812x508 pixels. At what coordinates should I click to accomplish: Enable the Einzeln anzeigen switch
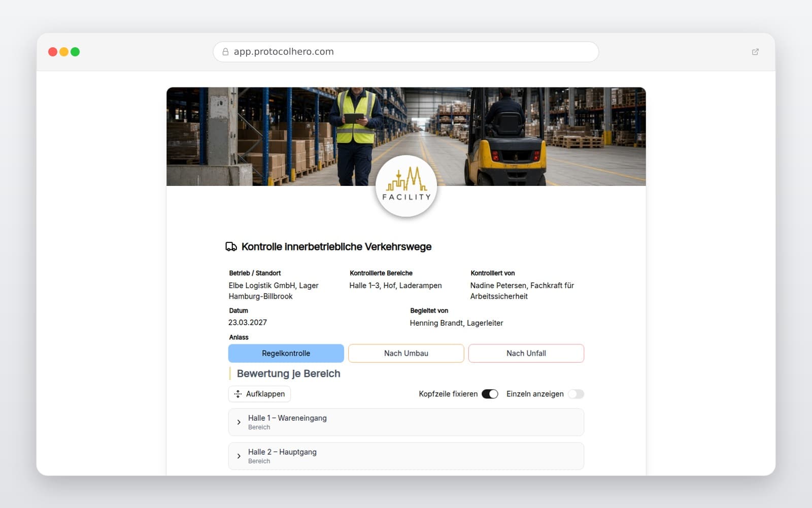coord(576,394)
